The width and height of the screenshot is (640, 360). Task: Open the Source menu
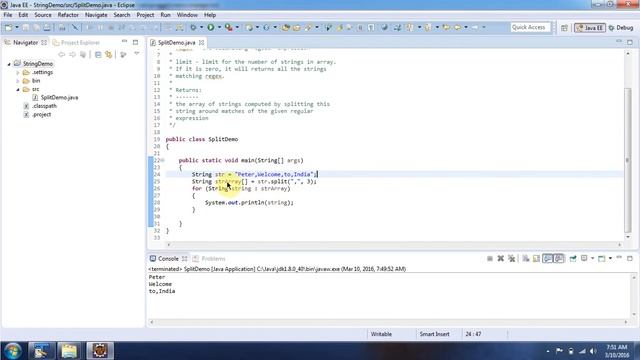coord(43,15)
